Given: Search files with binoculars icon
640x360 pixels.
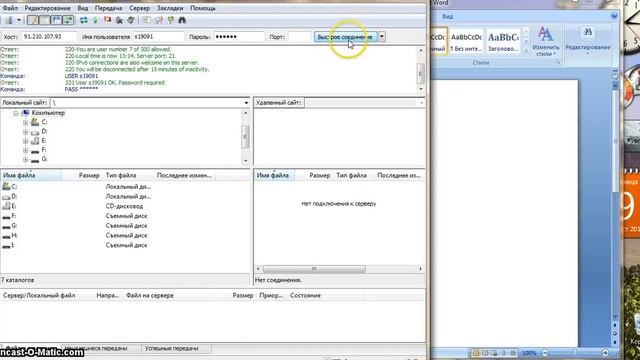Looking at the screenshot, I should (x=182, y=20).
